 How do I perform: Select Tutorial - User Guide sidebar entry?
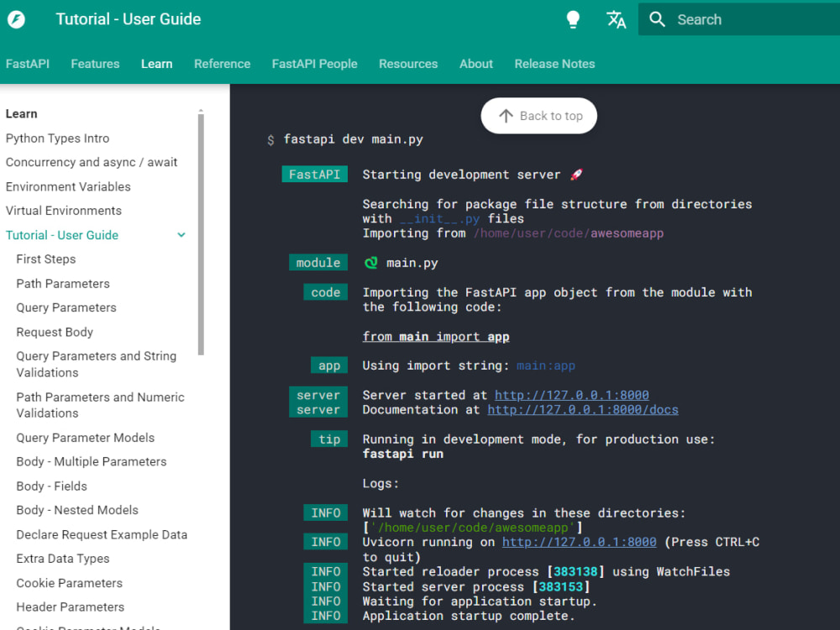[62, 235]
